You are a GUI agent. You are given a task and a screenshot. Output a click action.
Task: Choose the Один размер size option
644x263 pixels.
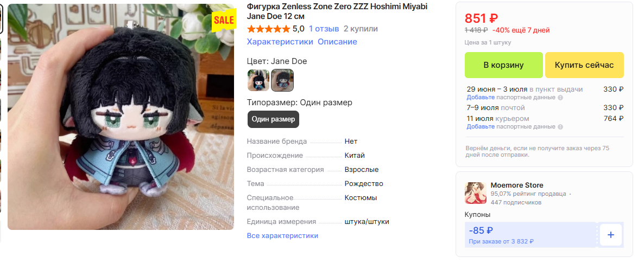274,119
